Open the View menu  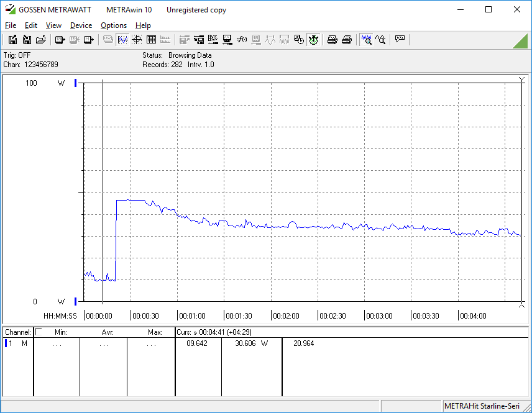[53, 25]
